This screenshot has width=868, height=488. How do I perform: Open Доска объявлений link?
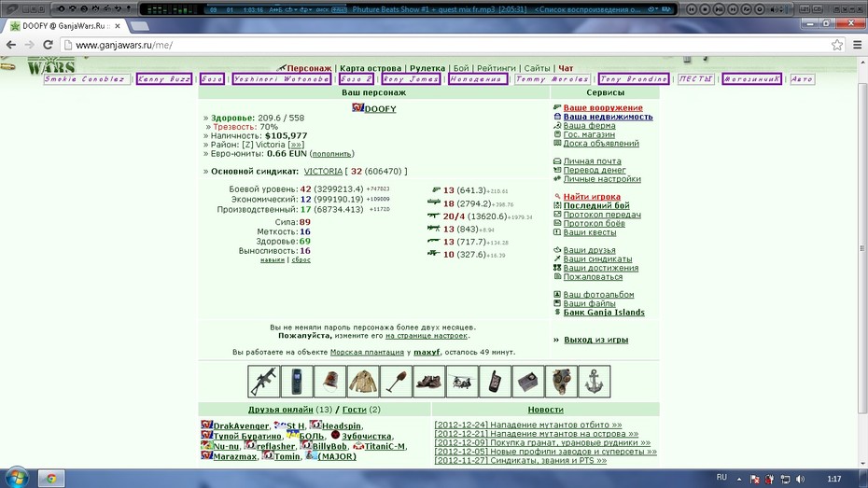pyautogui.click(x=601, y=144)
